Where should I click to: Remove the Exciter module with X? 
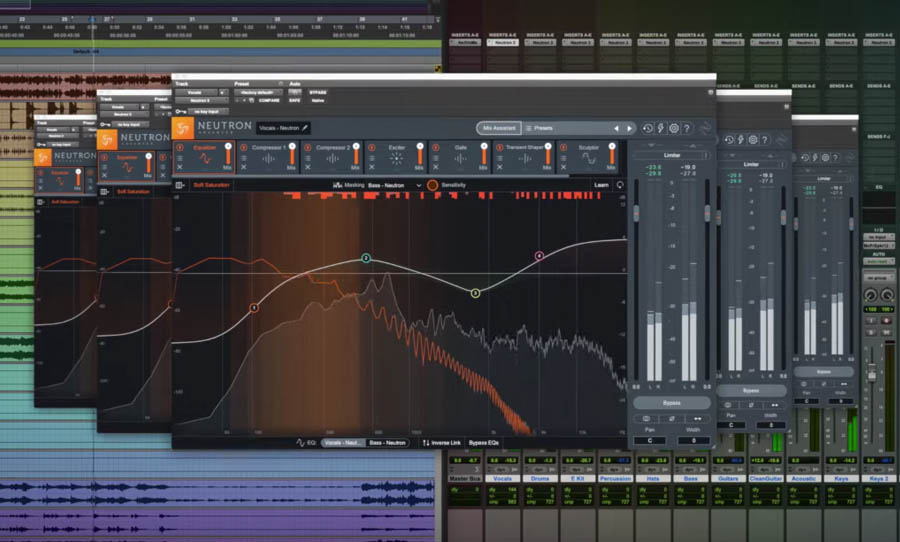coord(372,167)
